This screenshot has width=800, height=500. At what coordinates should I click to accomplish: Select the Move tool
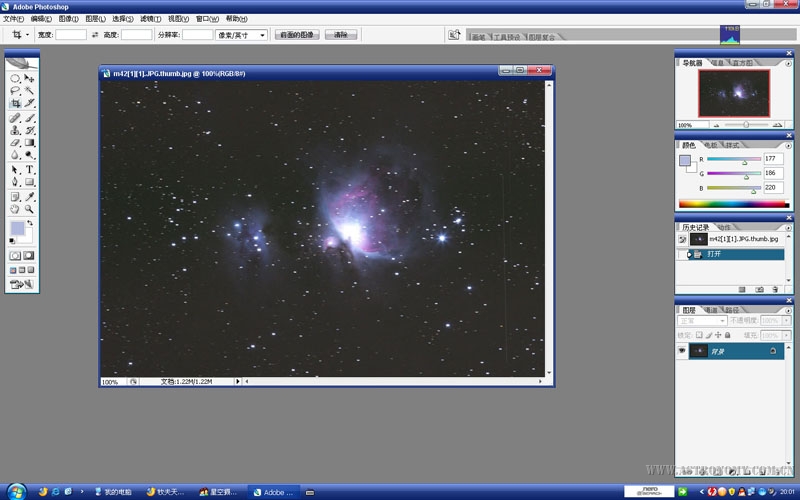tap(29, 79)
